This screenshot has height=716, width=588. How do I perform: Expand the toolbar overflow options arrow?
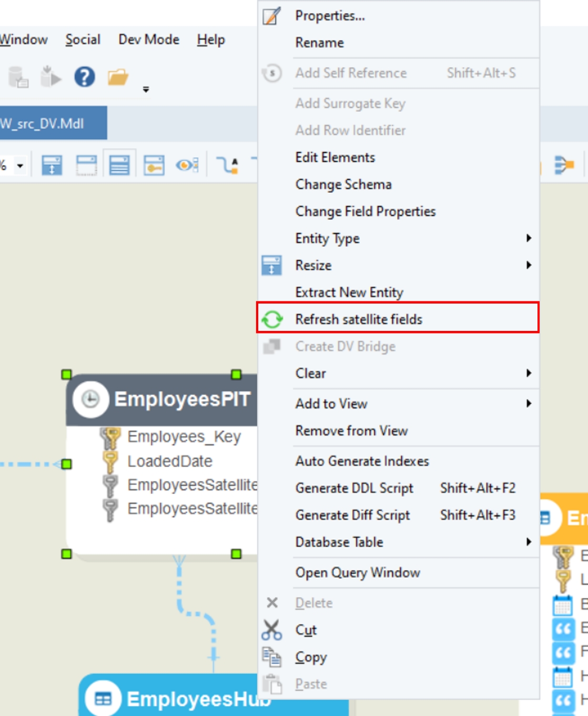click(146, 90)
